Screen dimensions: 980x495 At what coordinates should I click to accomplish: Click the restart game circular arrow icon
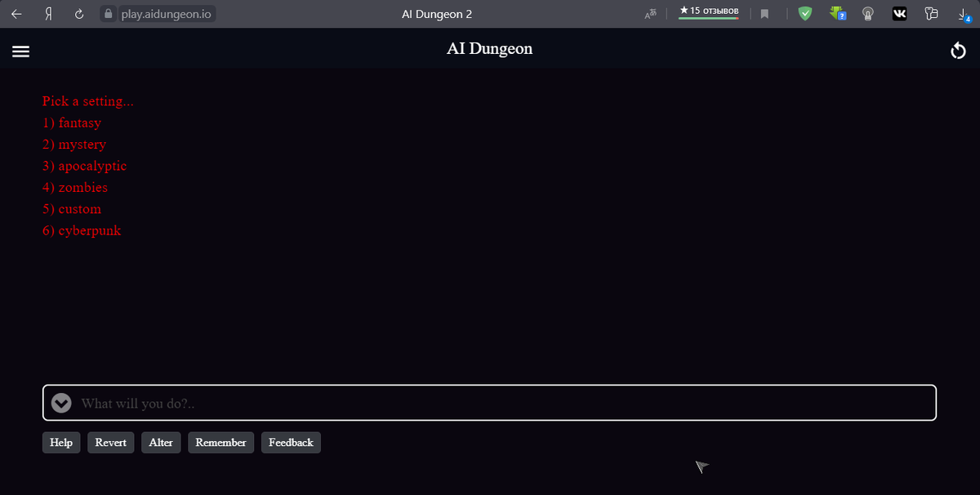pyautogui.click(x=959, y=51)
